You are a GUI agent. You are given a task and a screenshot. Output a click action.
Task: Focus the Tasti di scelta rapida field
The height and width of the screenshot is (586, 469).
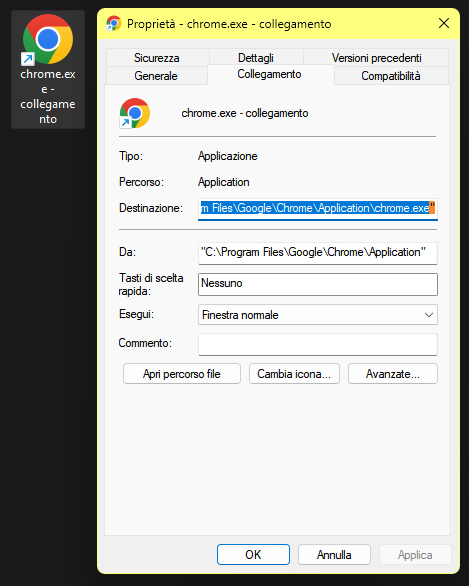(318, 284)
